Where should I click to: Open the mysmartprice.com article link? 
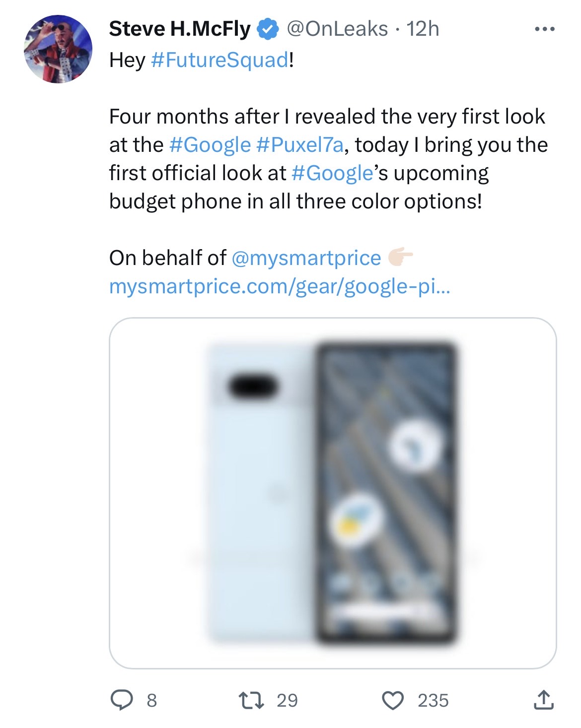coord(280,286)
